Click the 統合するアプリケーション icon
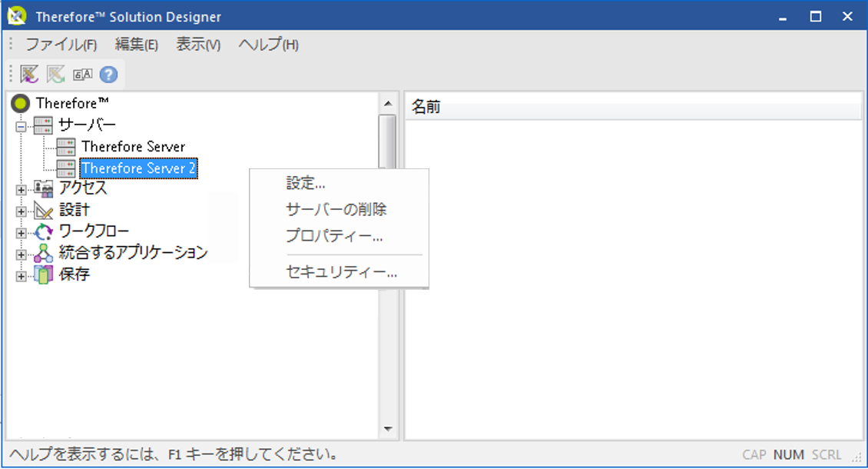Viewport: 868px width, 469px height. (43, 254)
